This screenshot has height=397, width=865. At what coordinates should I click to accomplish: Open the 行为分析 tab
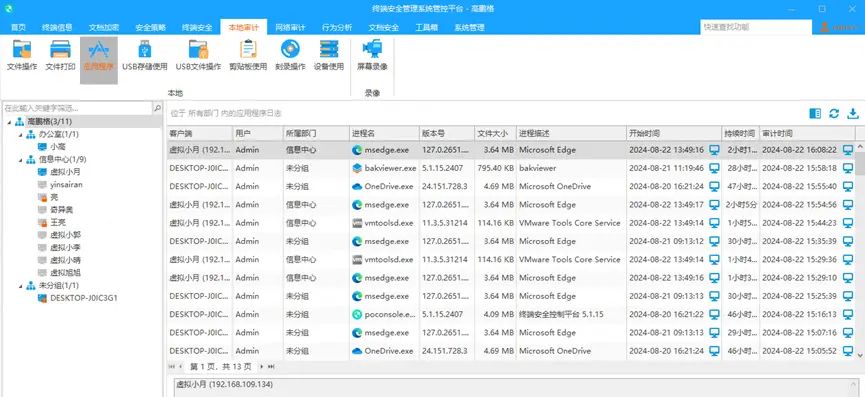337,28
